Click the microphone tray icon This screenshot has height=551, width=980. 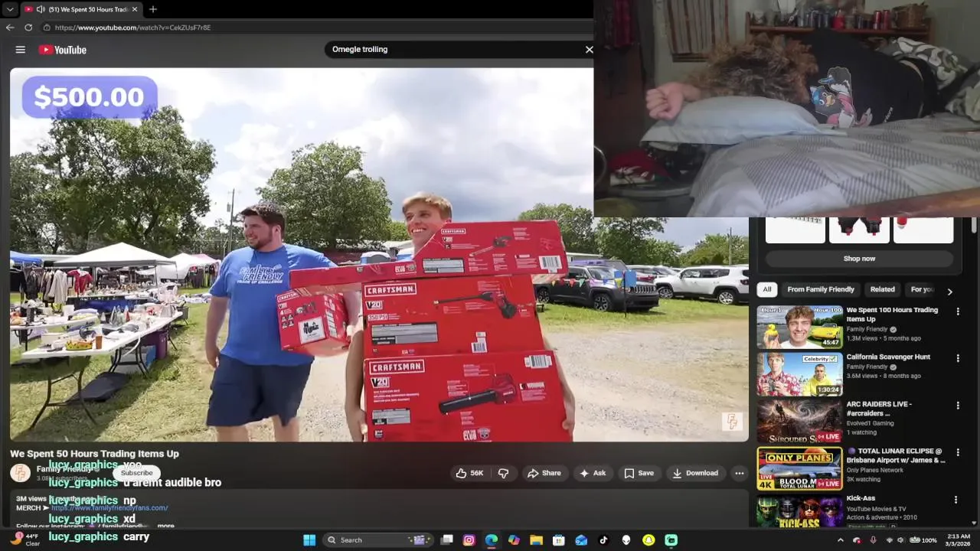tap(873, 540)
